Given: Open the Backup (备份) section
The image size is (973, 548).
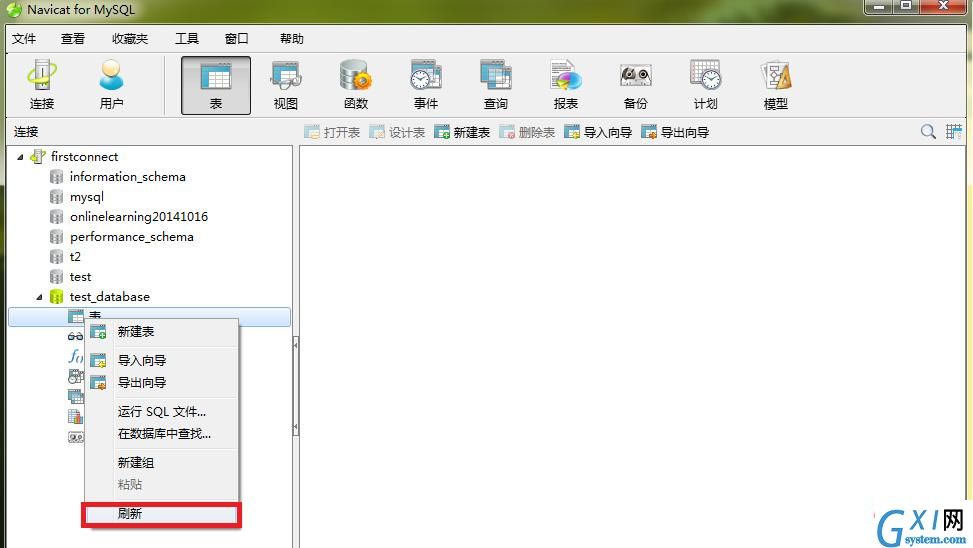Looking at the screenshot, I should (635, 86).
